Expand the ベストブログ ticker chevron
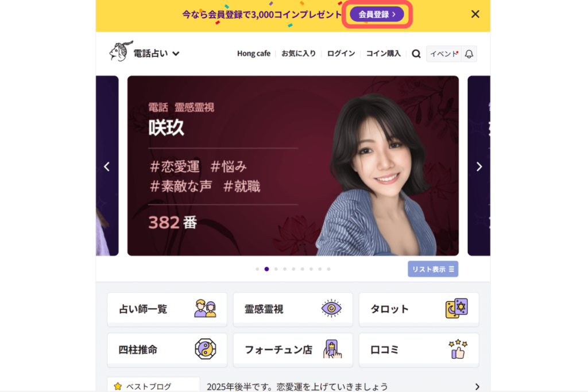Screen dimensions: 588x392 (x=477, y=386)
